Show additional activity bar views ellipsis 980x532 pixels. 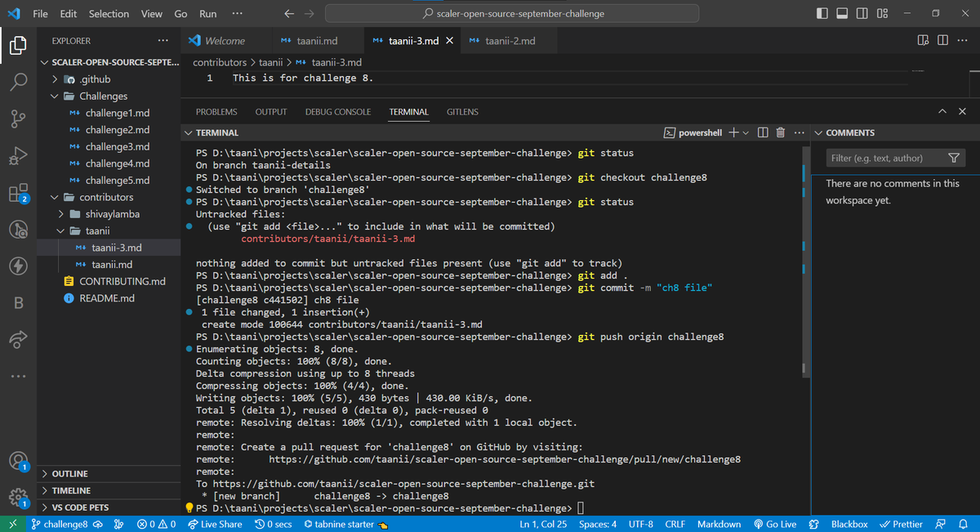click(x=18, y=377)
